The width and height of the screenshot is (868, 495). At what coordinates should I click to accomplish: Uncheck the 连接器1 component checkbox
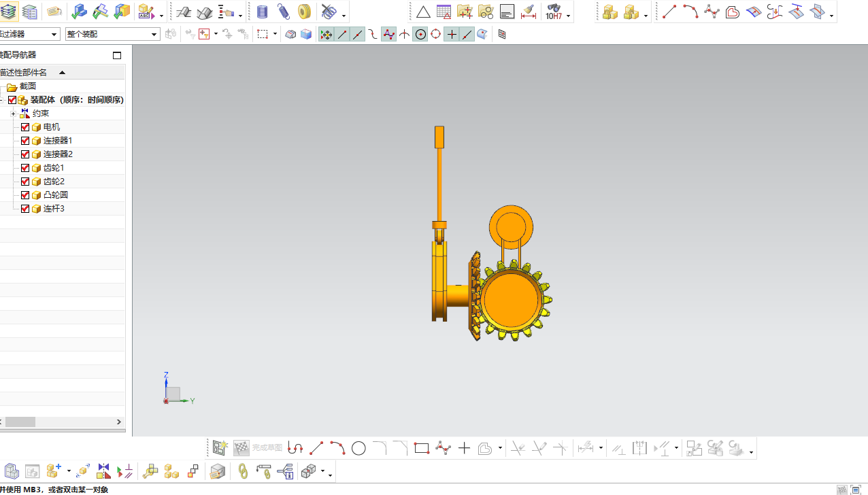(25, 141)
